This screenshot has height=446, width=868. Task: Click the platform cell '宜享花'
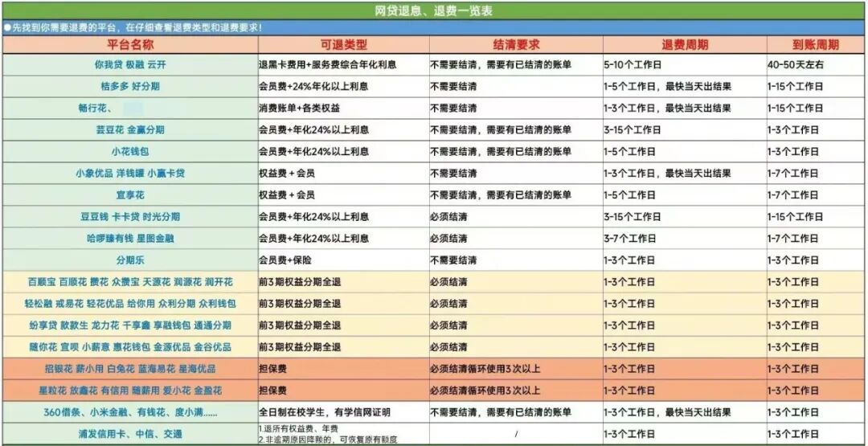130,194
